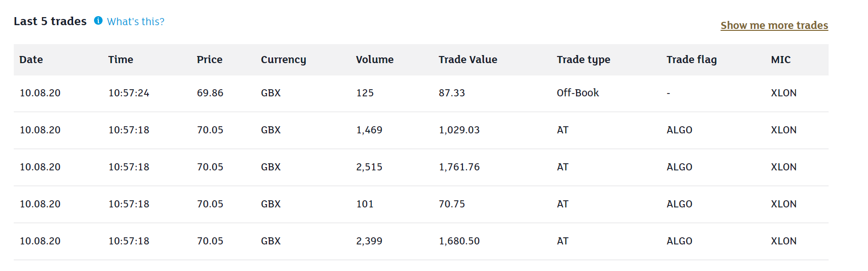
Task: Click the "Show me more trades" link
Action: tap(774, 26)
